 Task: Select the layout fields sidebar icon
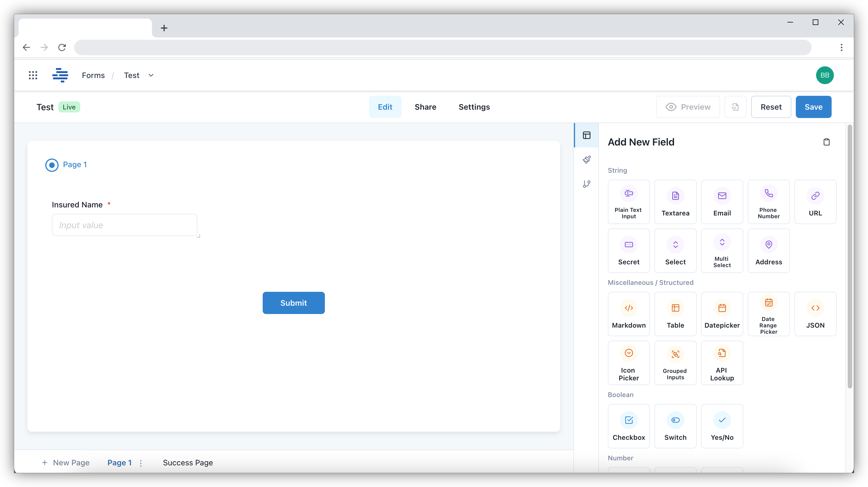(x=587, y=135)
